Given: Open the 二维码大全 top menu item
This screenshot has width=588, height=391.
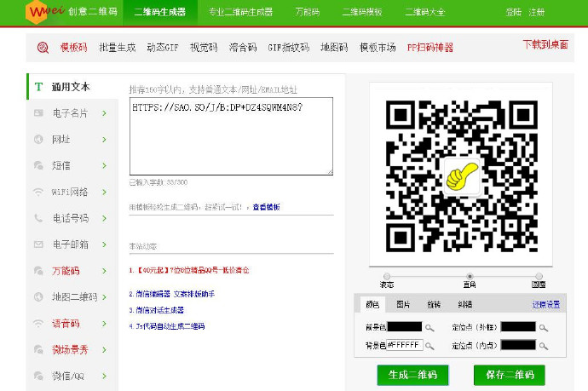Looking at the screenshot, I should 425,12.
